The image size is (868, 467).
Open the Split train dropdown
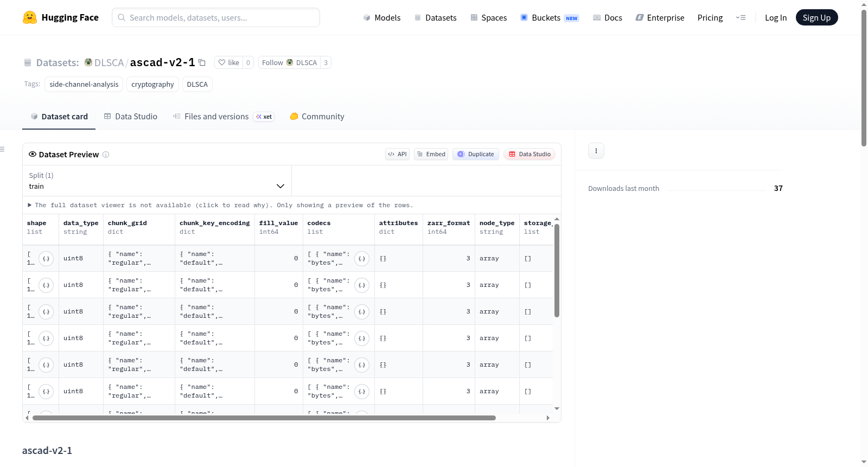point(157,181)
